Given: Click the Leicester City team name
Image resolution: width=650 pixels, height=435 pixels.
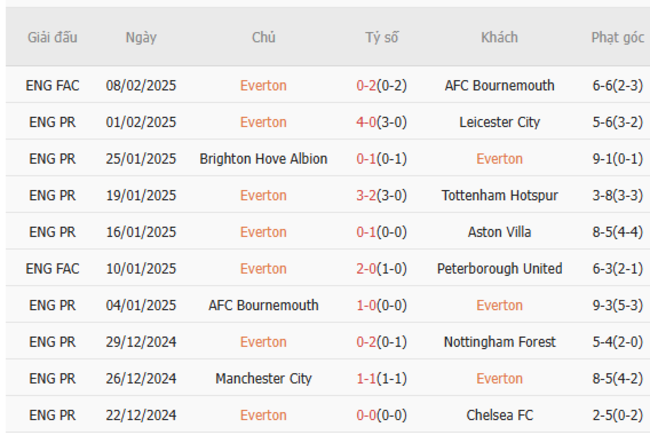Looking at the screenshot, I should point(499,122).
